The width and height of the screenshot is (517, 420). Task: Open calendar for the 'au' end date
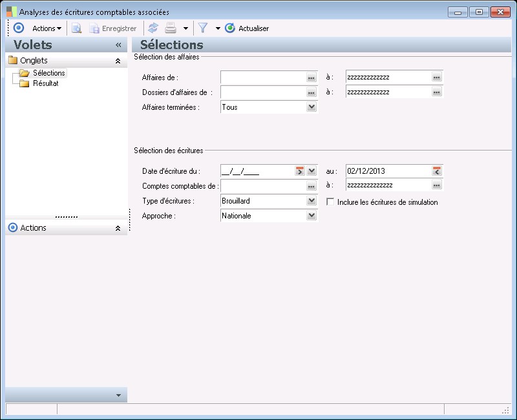pos(437,171)
